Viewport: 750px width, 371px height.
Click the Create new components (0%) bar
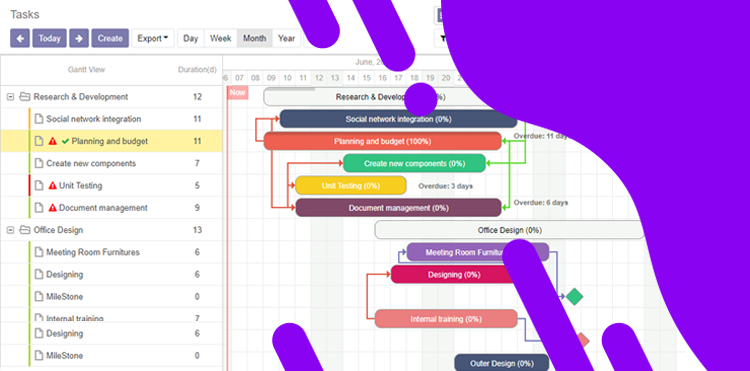coord(414,164)
